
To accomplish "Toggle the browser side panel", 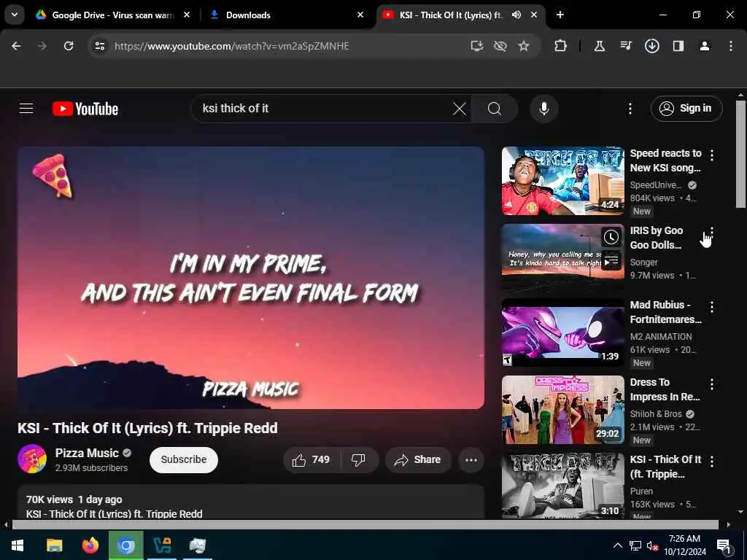I will click(x=678, y=46).
